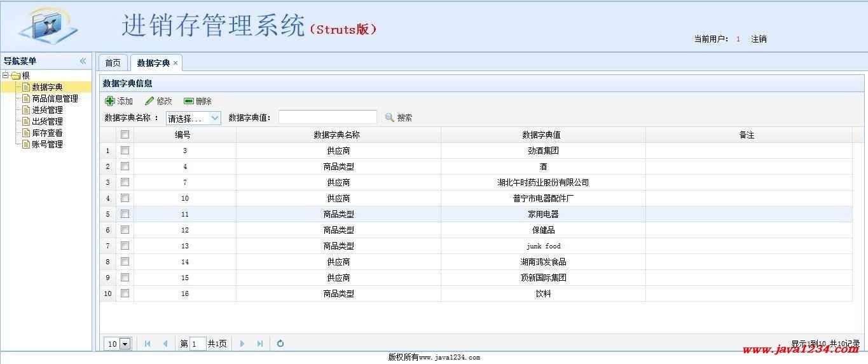This screenshot has width=868, height=364.
Task: Click the magnifier Search (搜索) icon
Action: coord(390,118)
